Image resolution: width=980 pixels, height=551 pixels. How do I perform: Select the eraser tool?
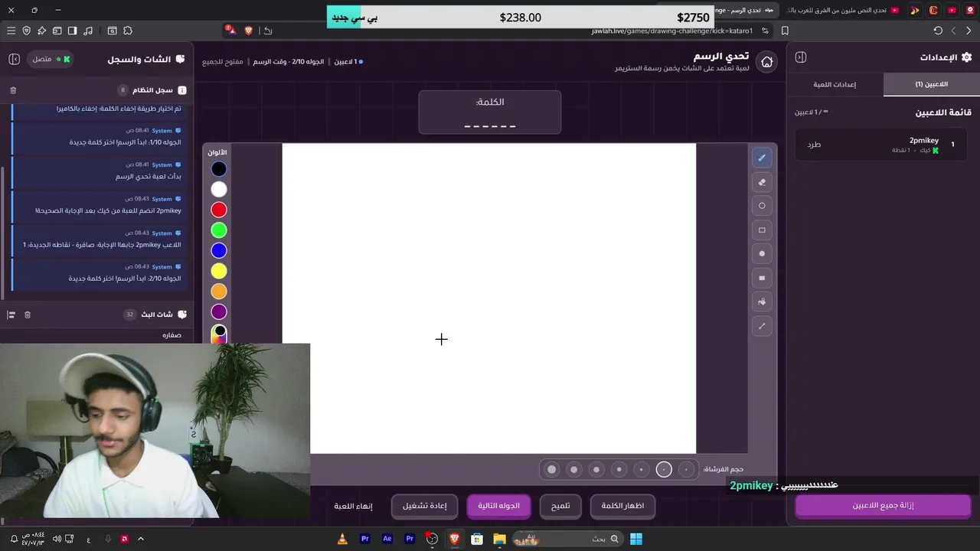coord(762,182)
